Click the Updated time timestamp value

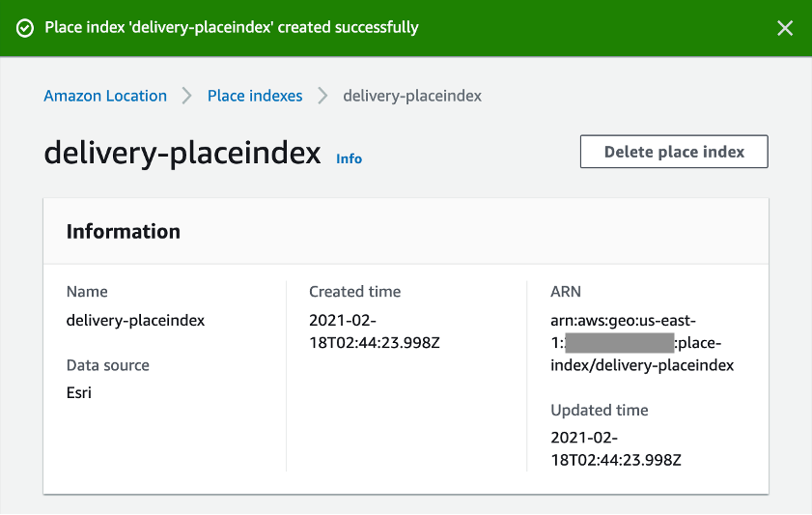pyautogui.click(x=616, y=448)
